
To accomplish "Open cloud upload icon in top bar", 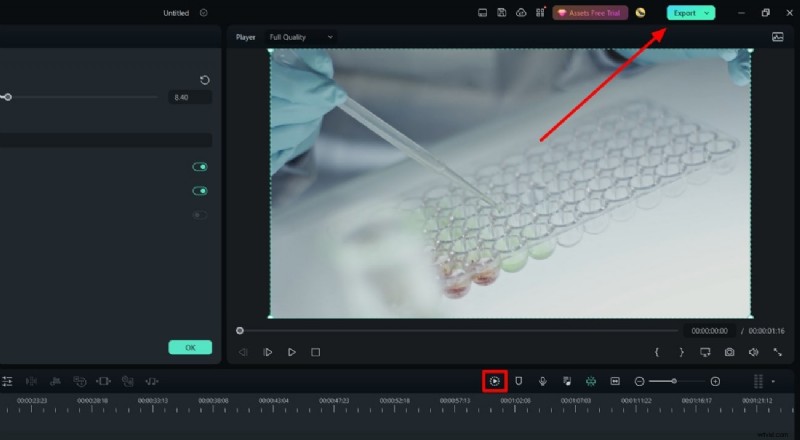I will click(x=521, y=13).
